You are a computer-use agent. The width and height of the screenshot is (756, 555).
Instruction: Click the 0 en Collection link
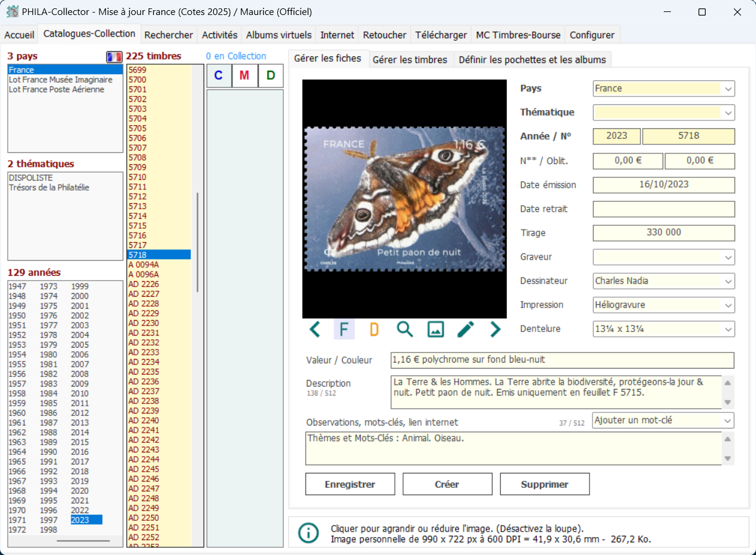[236, 56]
